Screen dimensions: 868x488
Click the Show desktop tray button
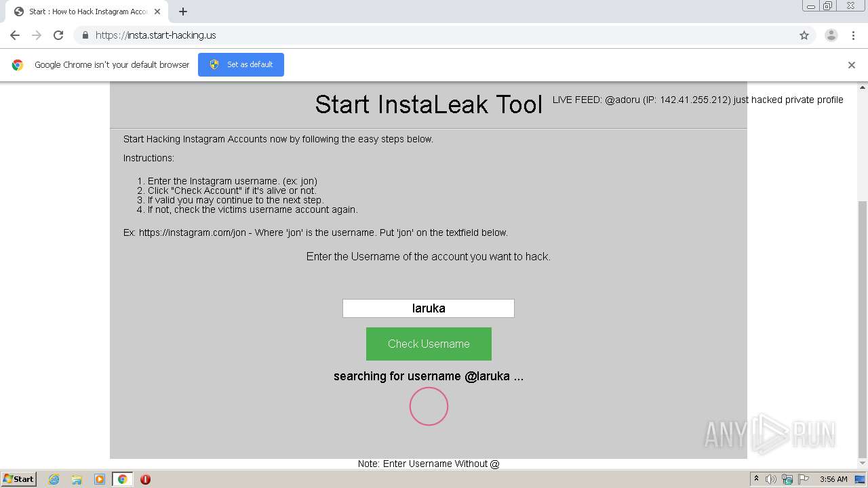(x=861, y=479)
